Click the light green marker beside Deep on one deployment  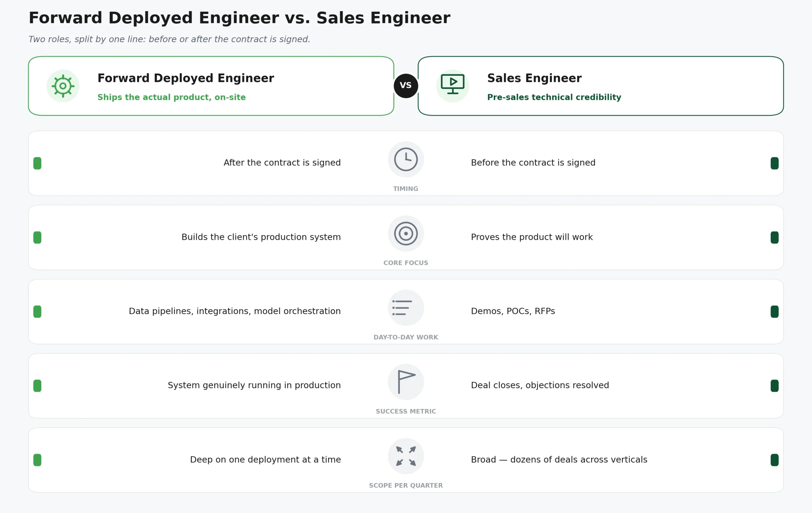37,460
